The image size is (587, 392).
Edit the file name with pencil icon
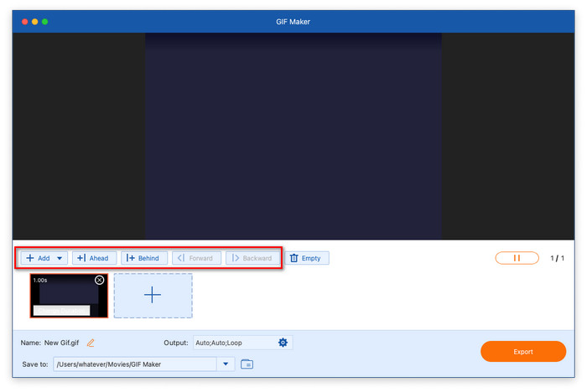pyautogui.click(x=91, y=343)
